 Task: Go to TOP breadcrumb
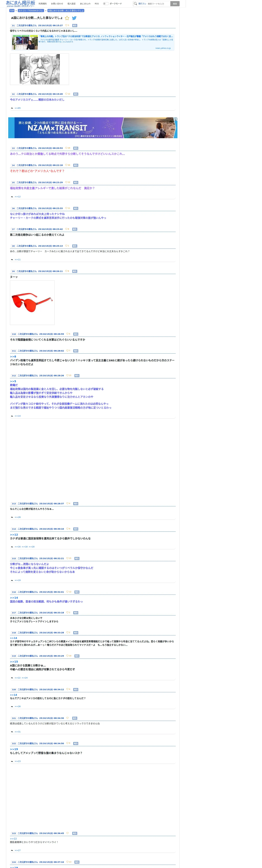coord(12,10)
